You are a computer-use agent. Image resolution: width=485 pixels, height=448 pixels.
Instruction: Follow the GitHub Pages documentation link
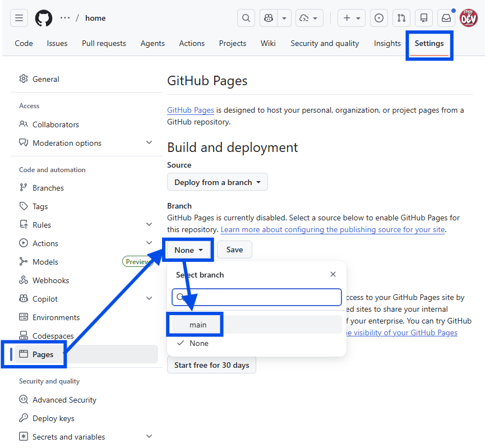click(x=191, y=110)
